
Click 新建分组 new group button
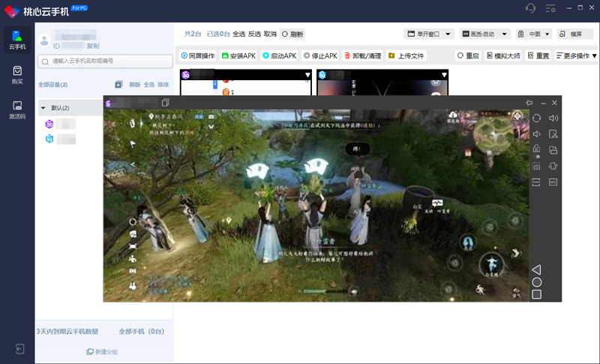(102, 352)
